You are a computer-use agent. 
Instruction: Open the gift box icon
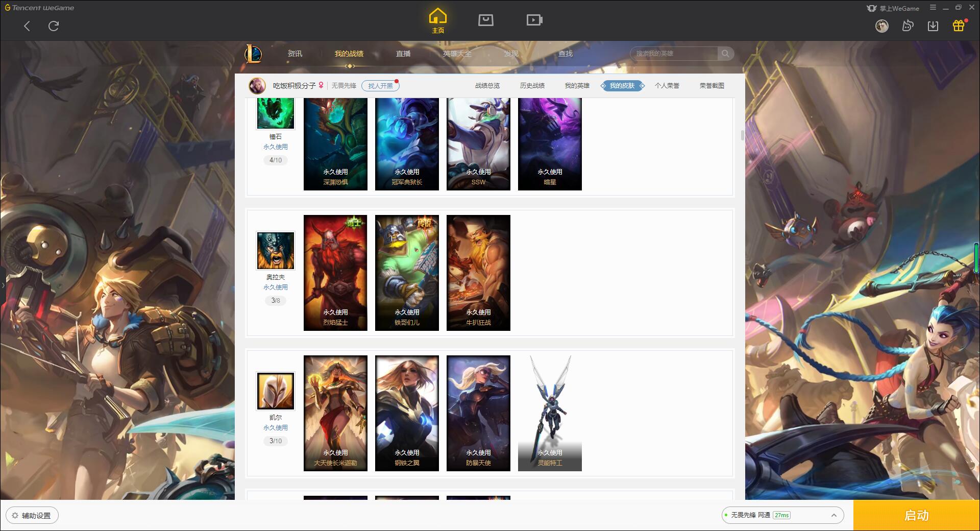pyautogui.click(x=959, y=26)
